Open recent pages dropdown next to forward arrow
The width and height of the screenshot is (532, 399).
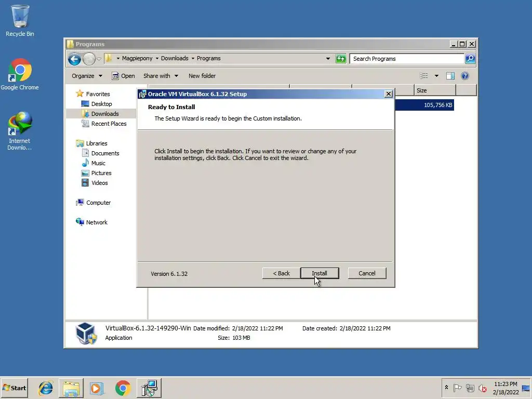tap(99, 59)
